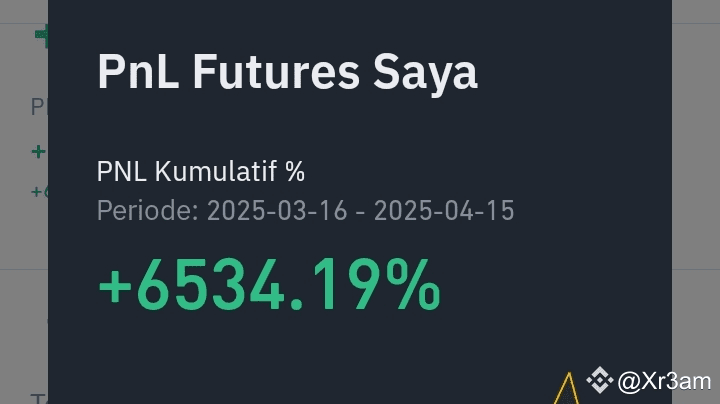The height and width of the screenshot is (404, 720).
Task: Click the Binance logo watermark
Action: (x=599, y=380)
